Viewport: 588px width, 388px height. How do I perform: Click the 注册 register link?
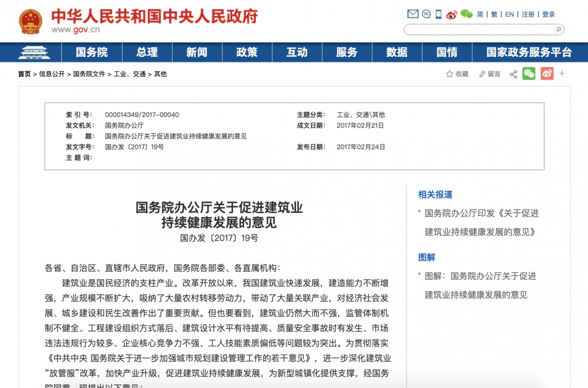[528, 14]
